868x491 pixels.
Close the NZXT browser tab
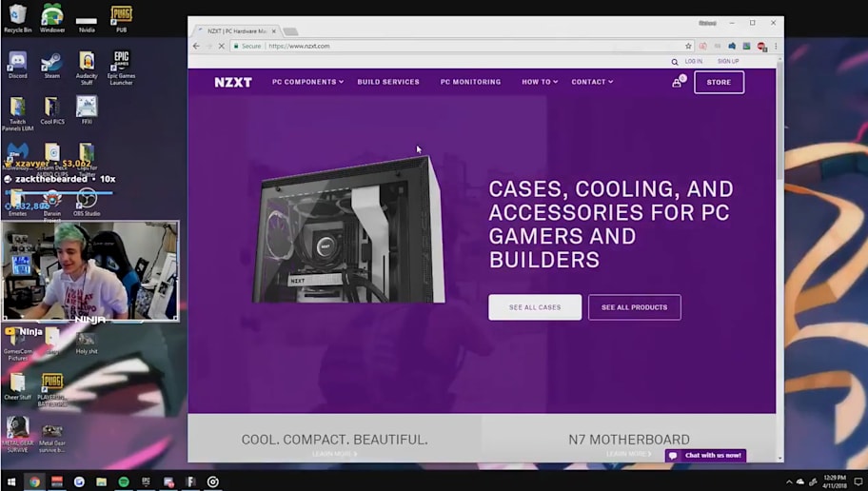coord(274,31)
